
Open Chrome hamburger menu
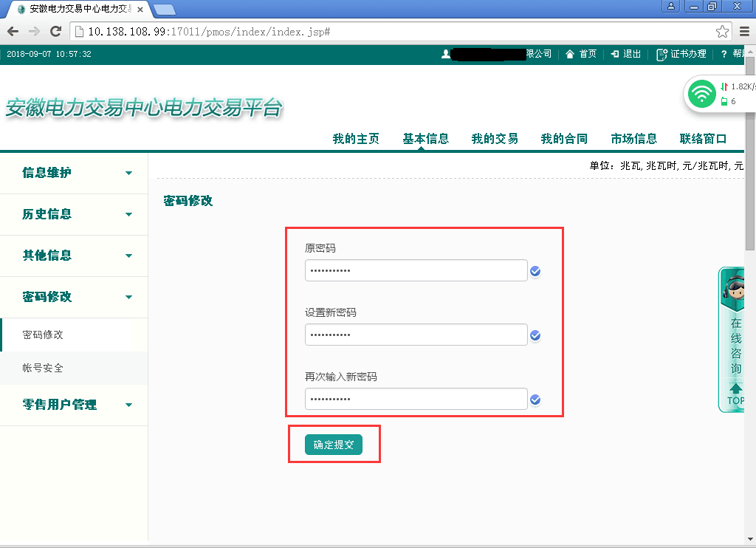(744, 32)
